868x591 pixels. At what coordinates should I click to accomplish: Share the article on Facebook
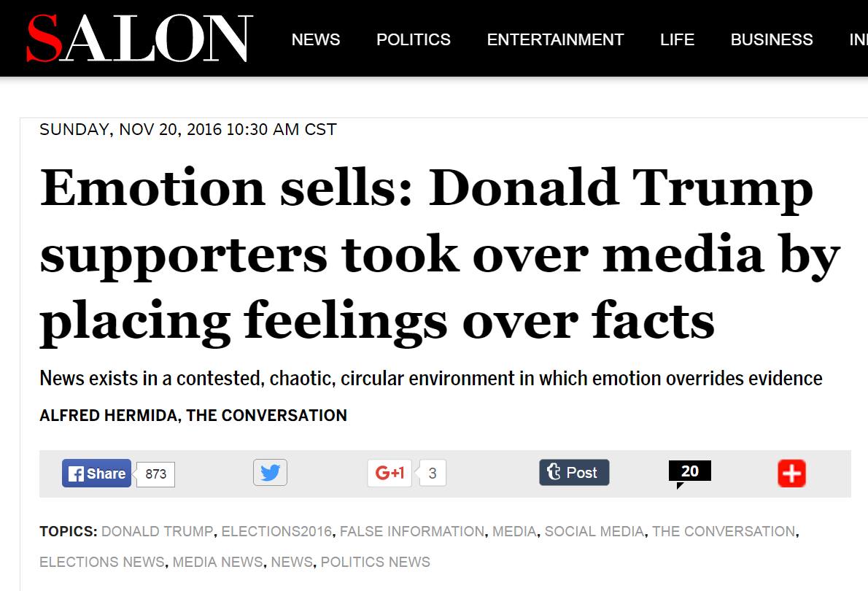[x=97, y=474]
